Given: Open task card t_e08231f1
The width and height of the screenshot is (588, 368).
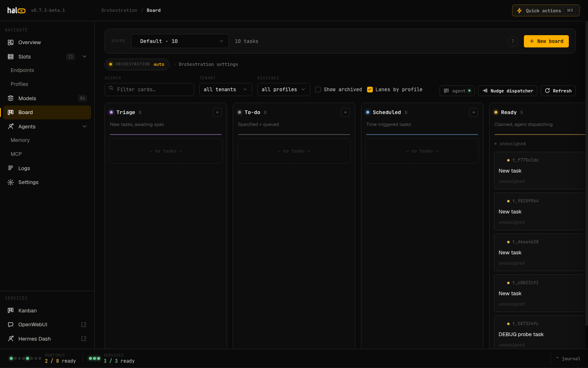Looking at the screenshot, I should point(541,293).
